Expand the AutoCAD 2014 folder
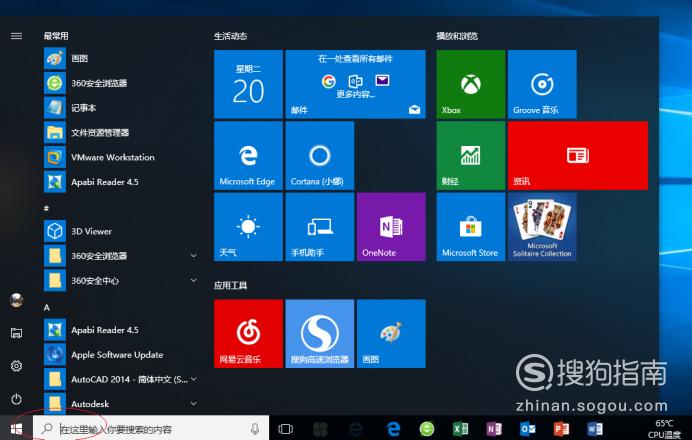 (122, 380)
